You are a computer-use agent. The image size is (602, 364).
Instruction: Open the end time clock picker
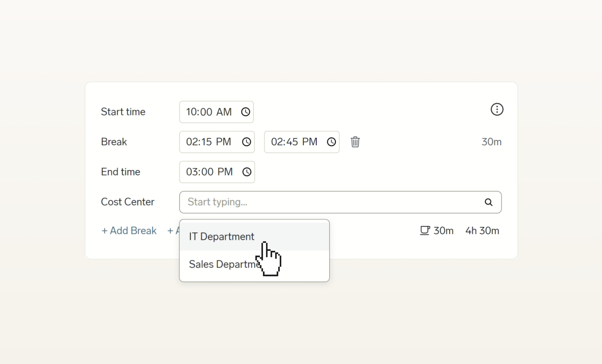[247, 172]
